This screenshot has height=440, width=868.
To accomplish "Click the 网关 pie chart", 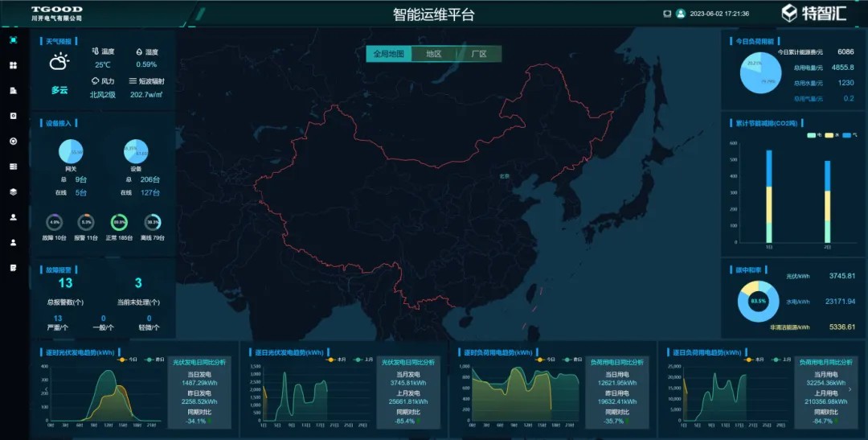I will tap(71, 151).
